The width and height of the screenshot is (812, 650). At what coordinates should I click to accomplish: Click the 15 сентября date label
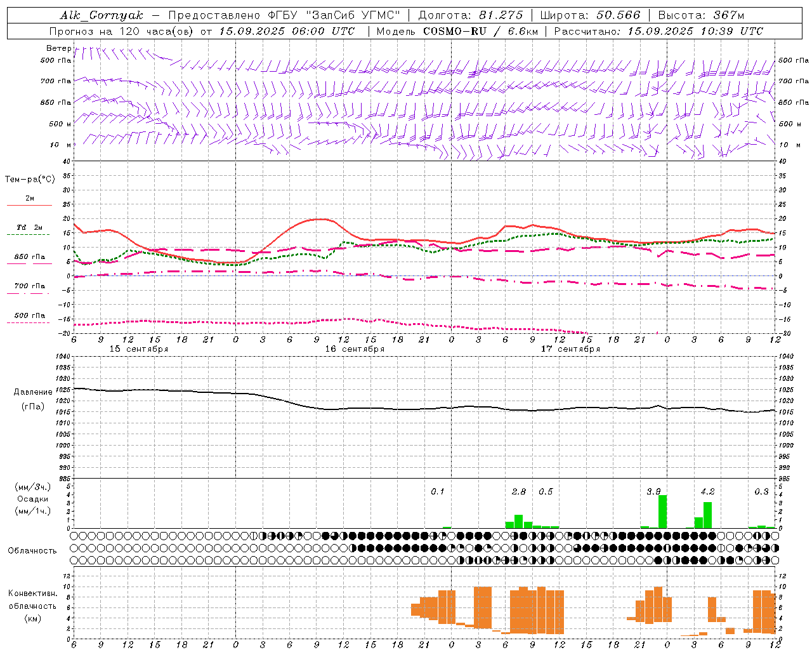[x=139, y=349]
